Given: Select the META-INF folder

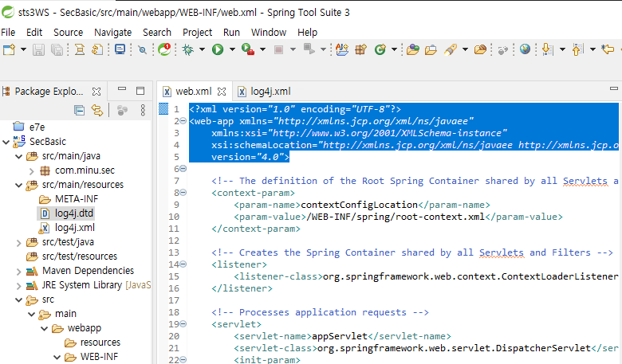Looking at the screenshot, I should coord(77,199).
